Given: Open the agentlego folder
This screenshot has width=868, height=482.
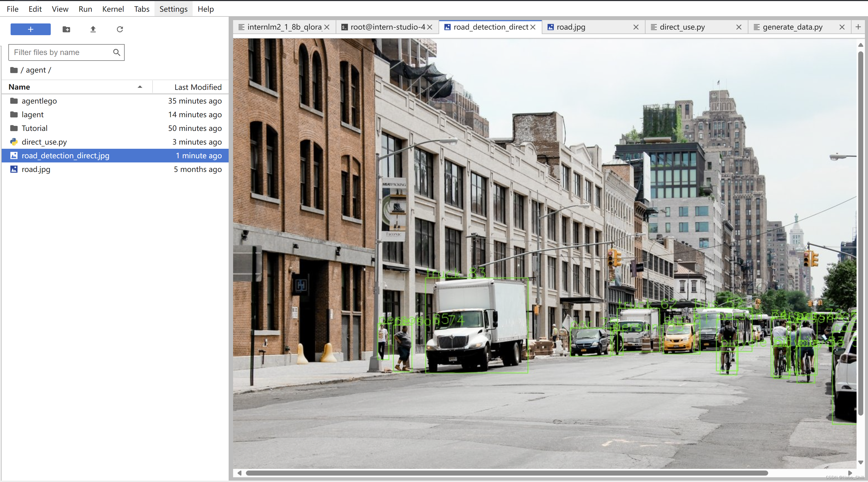Looking at the screenshot, I should tap(39, 101).
